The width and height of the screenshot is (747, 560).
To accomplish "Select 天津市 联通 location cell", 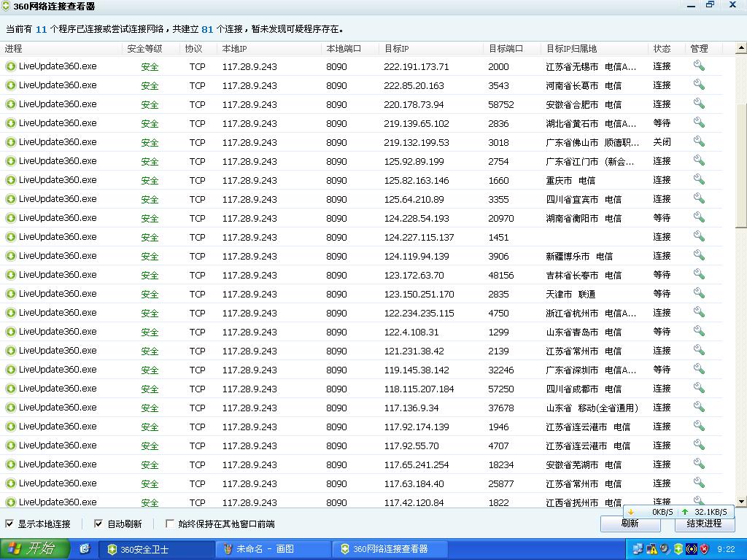I will [x=570, y=295].
